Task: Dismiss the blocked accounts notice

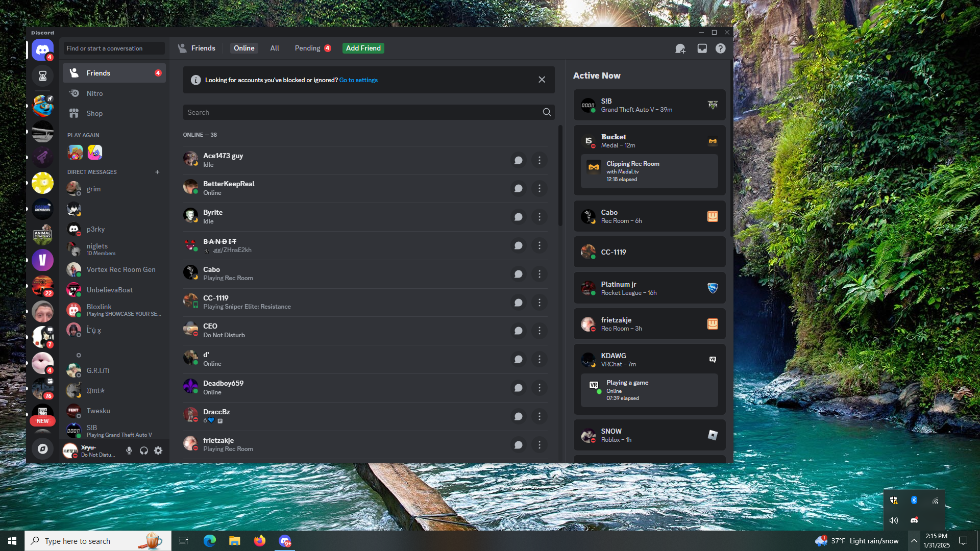Action: [x=542, y=80]
